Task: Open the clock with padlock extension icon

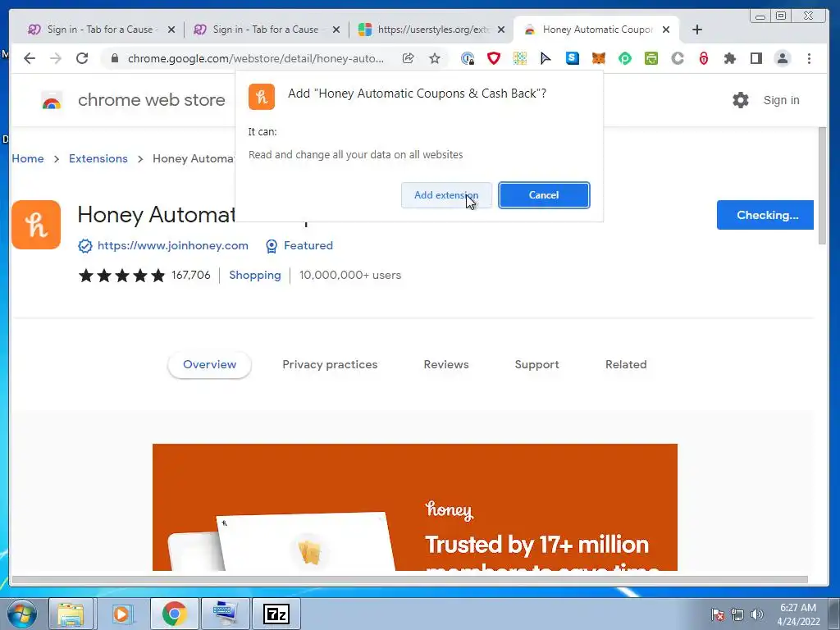Action: tap(467, 58)
